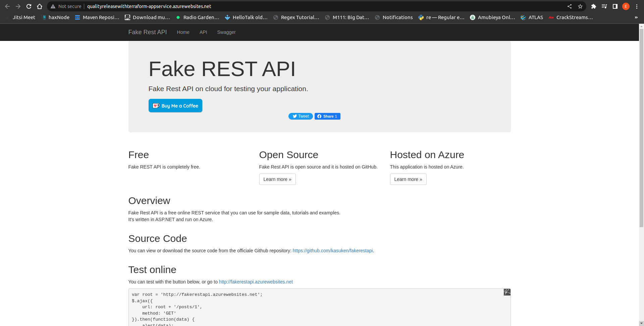Open the extensions puzzle icon
Viewport: 644px width, 326px height.
tap(593, 6)
